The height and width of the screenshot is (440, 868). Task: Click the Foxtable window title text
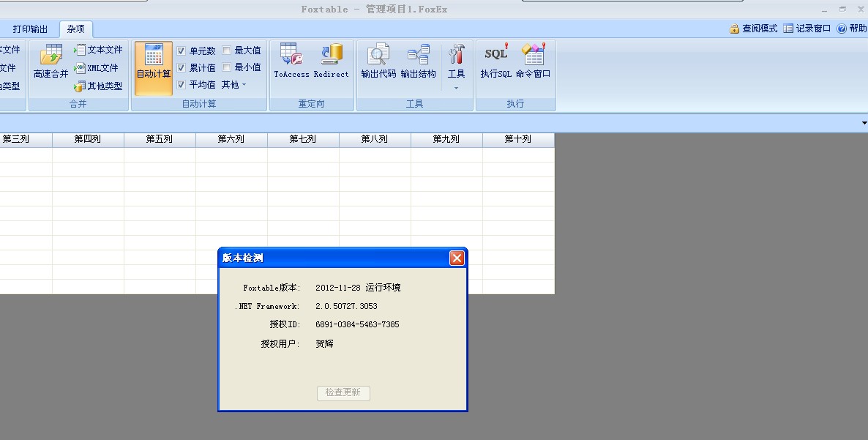click(374, 9)
